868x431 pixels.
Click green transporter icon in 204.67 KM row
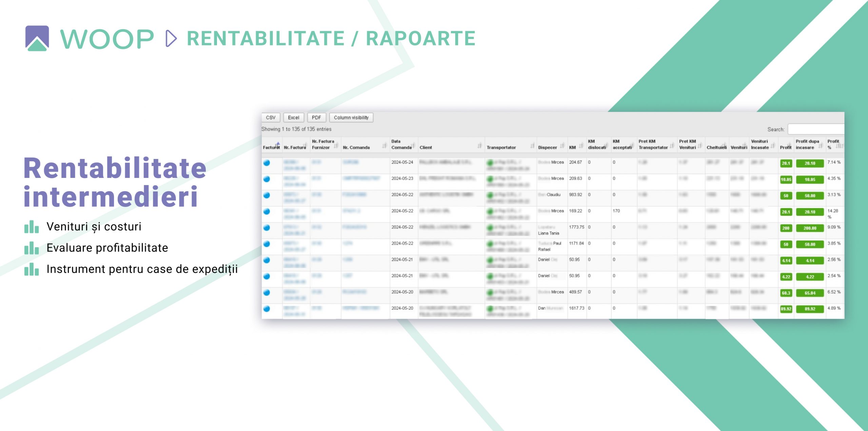point(490,163)
